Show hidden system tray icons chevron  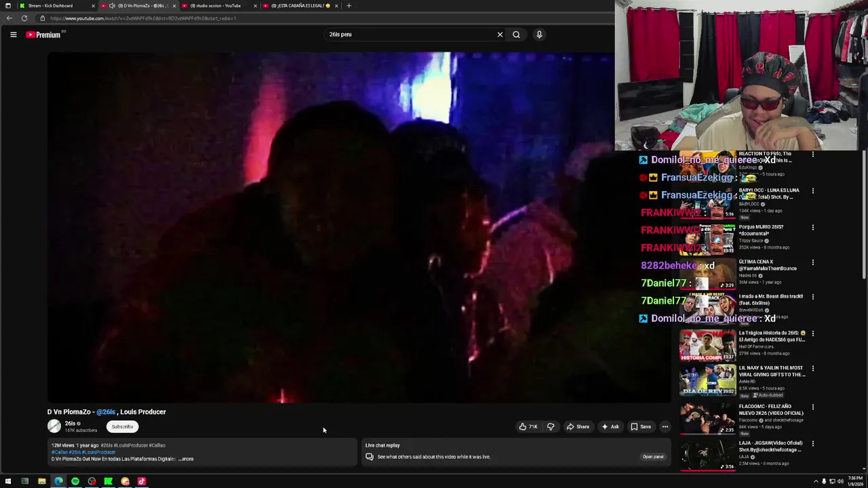815,482
